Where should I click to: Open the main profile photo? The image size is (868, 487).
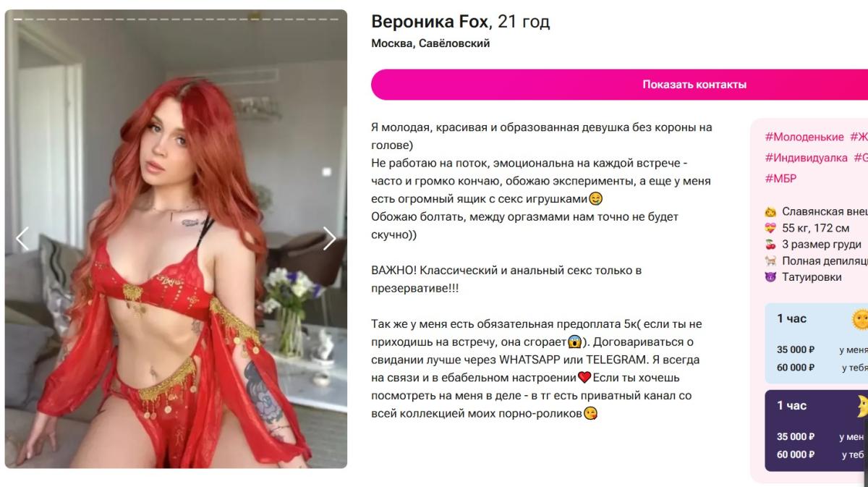click(x=176, y=239)
